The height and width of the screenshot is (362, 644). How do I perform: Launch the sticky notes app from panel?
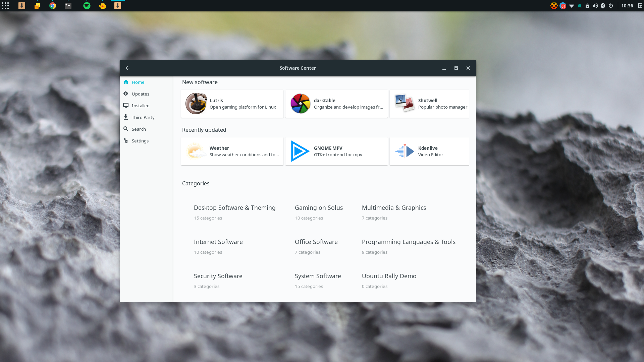point(37,6)
